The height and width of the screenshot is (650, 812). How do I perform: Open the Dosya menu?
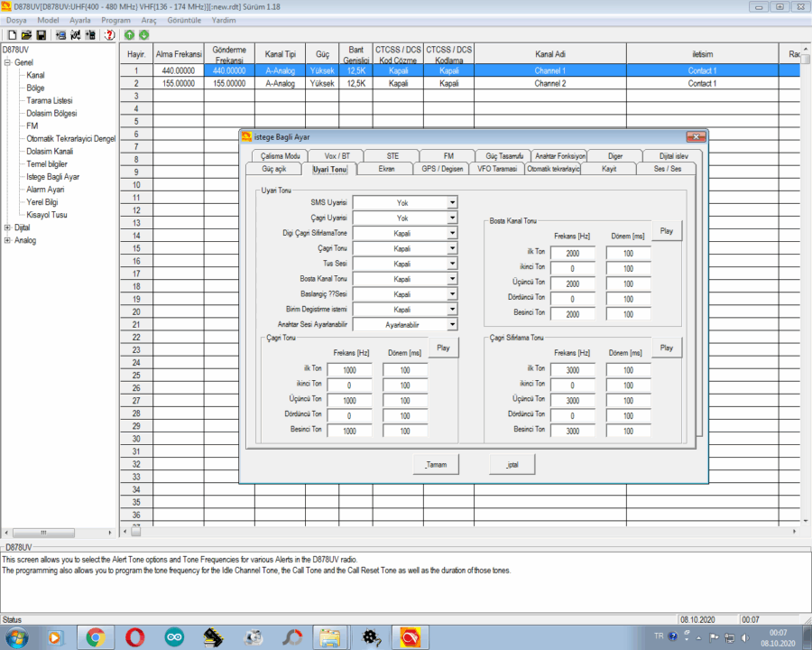(x=16, y=20)
